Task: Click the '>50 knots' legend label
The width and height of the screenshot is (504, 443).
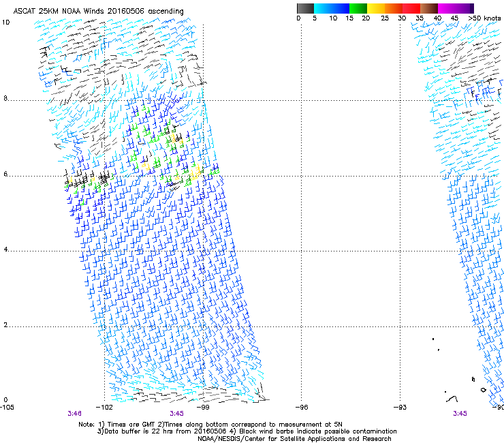Action: pyautogui.click(x=484, y=18)
